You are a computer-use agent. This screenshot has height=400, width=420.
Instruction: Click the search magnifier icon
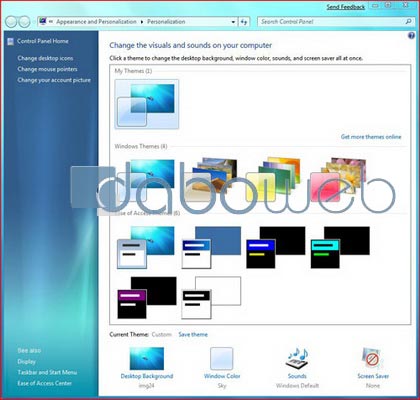(408, 22)
